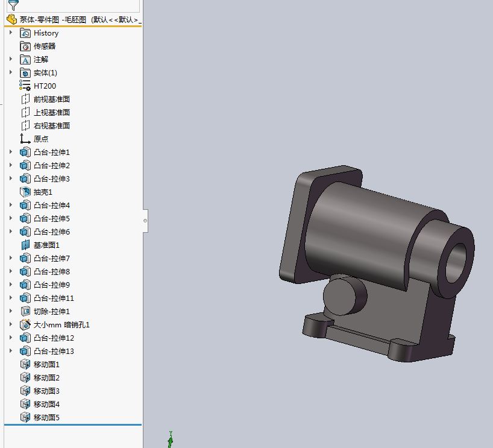Screen dimensions: 493x448
Task: Click the 移动面5 move face icon
Action: coord(25,417)
